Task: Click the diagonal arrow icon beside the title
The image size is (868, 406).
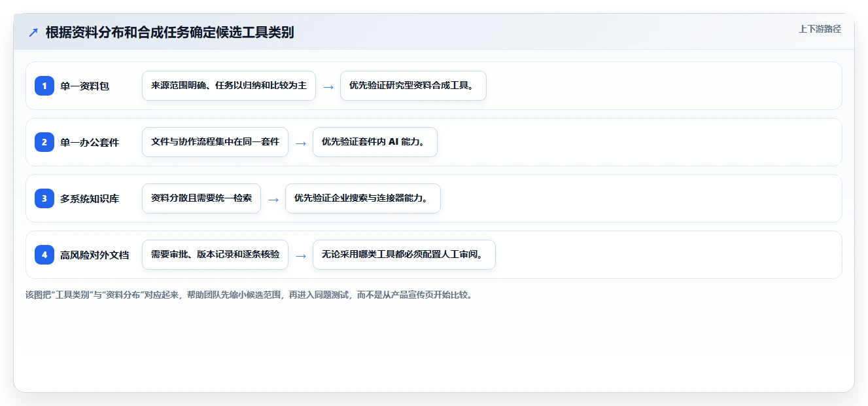Action: click(33, 32)
